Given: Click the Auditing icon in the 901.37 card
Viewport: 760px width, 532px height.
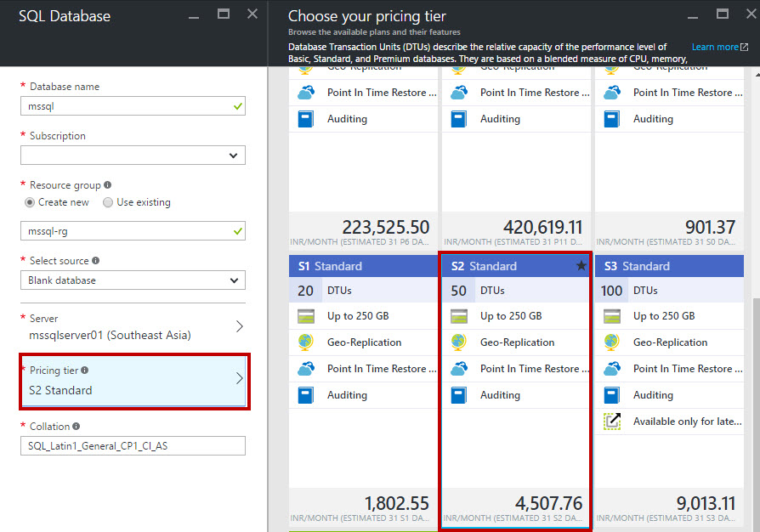Looking at the screenshot, I should (612, 119).
